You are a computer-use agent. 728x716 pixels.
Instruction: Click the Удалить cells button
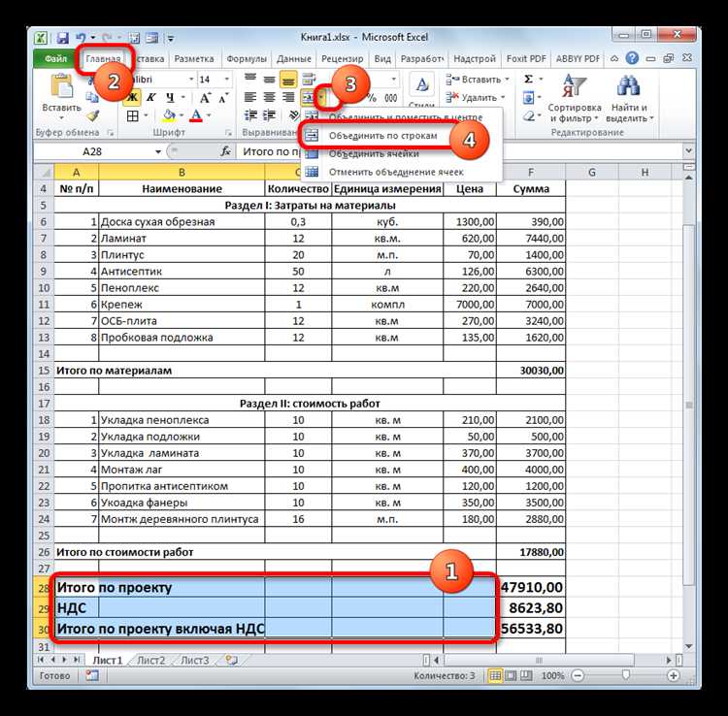tap(476, 97)
